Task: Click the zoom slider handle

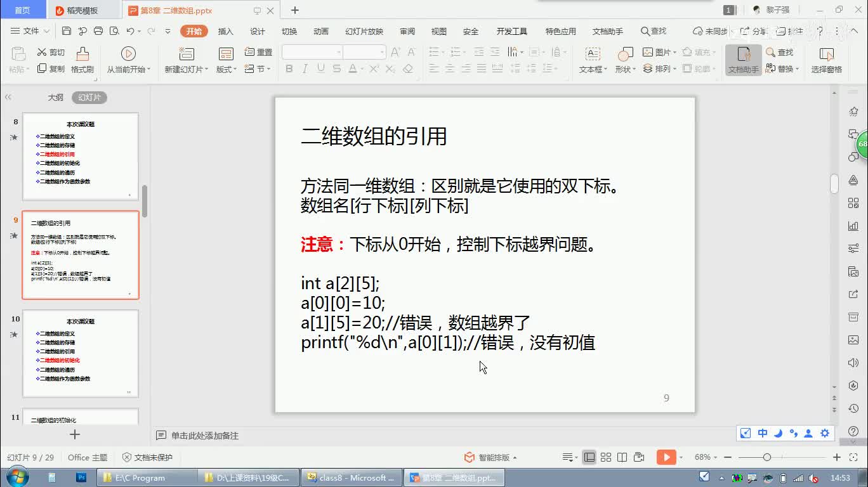Action: (x=767, y=457)
